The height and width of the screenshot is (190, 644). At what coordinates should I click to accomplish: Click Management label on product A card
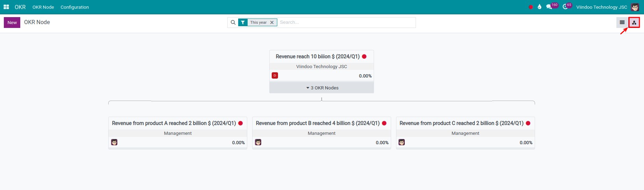tap(178, 133)
